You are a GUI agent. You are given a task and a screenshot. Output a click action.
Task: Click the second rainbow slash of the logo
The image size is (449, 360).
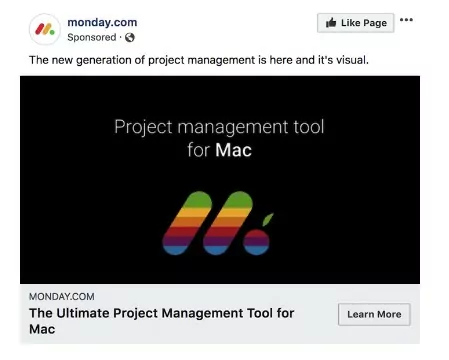[x=228, y=223]
